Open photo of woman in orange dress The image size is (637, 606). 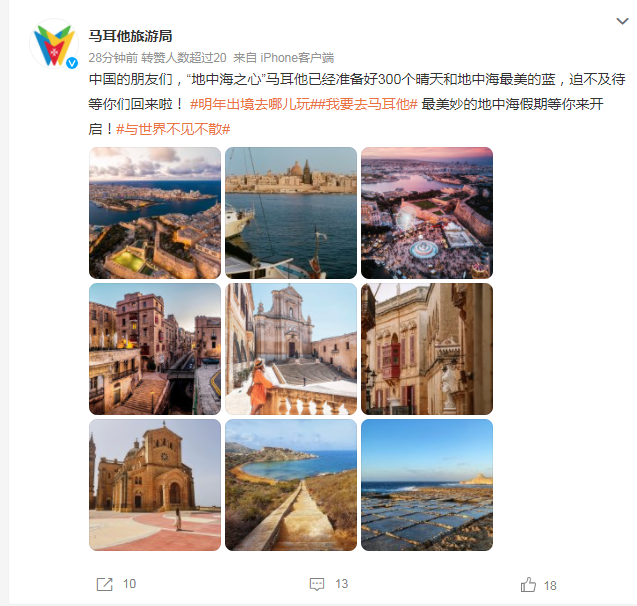coord(291,349)
